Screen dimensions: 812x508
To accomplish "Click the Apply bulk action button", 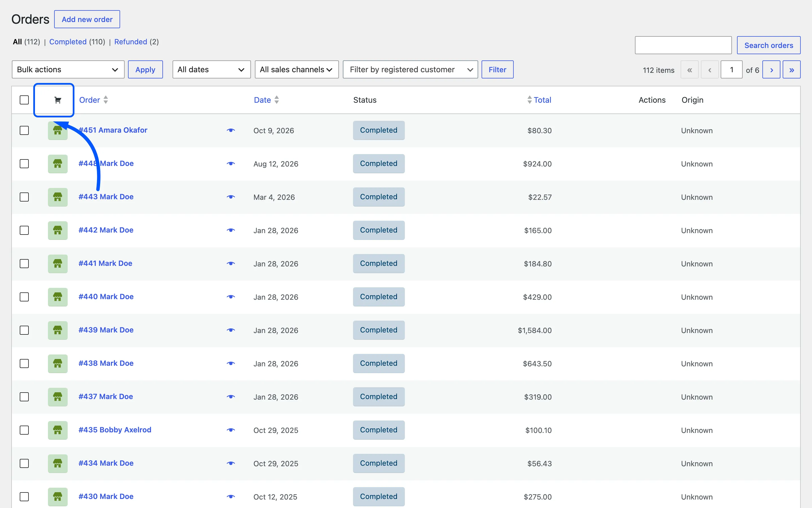I will coord(145,69).
